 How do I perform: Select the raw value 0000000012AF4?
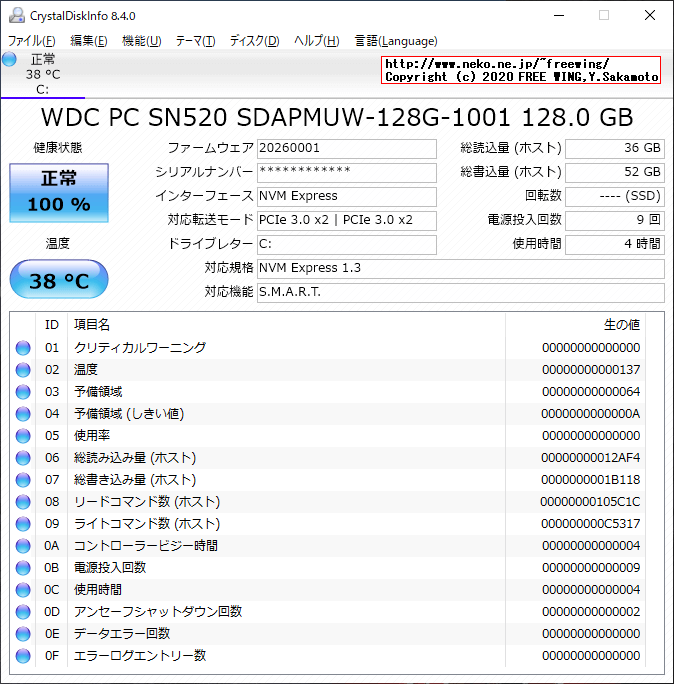pyautogui.click(x=591, y=458)
